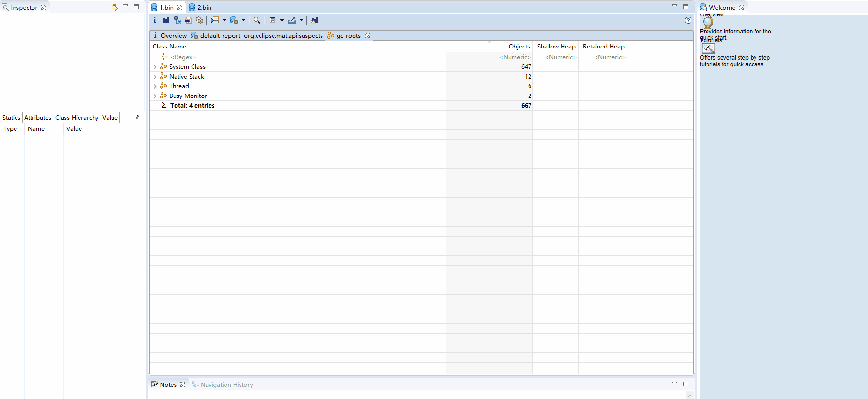Sort by Class Name column header
The image size is (868, 399).
[x=298, y=47]
